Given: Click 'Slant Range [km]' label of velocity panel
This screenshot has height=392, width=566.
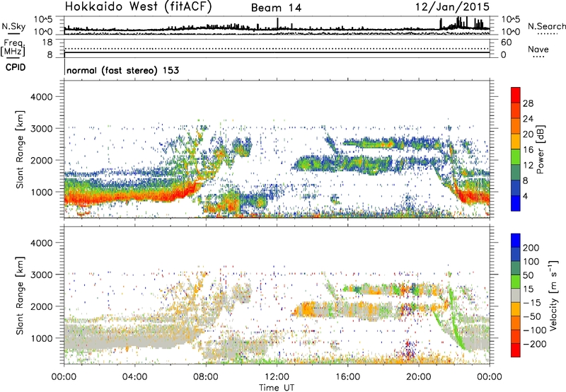Looking at the screenshot, I should pos(20,295).
